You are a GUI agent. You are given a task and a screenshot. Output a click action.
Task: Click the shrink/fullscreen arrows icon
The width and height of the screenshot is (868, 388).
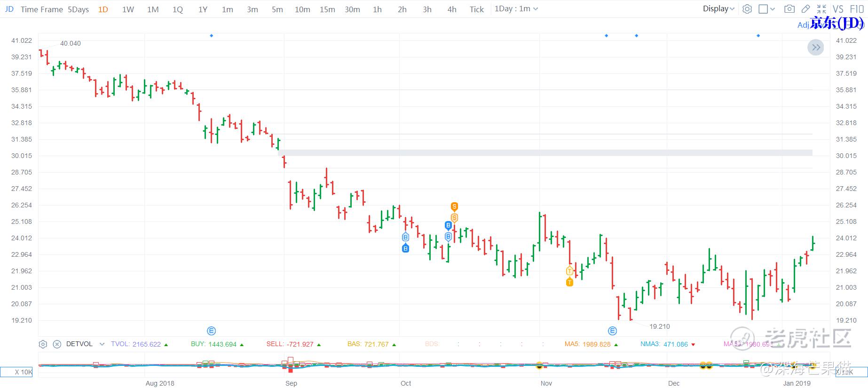(x=821, y=9)
